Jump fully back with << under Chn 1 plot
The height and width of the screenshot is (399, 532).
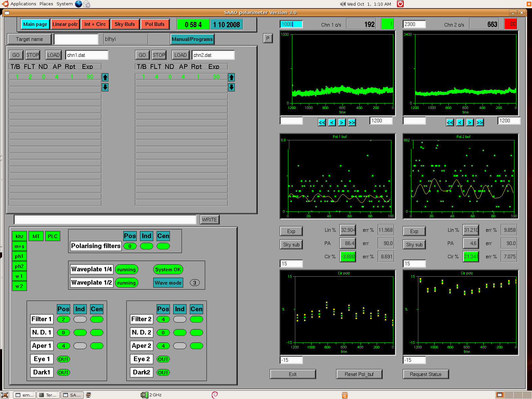point(322,122)
